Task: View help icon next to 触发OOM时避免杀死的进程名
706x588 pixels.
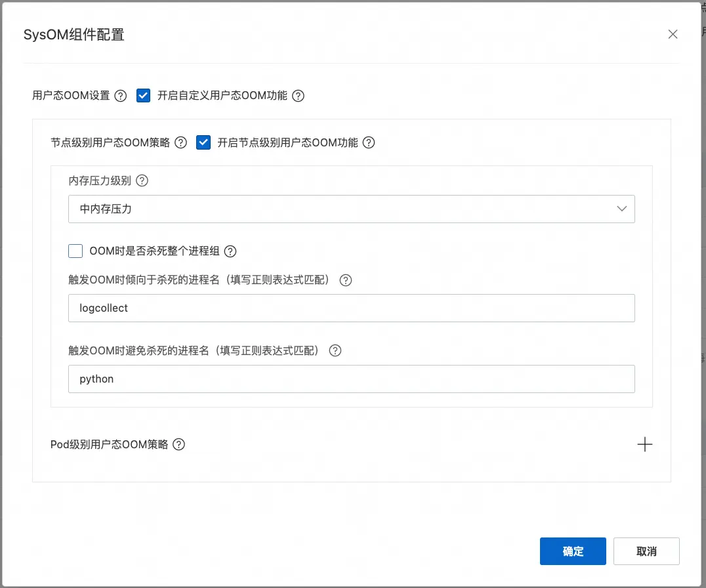Action: coord(335,350)
